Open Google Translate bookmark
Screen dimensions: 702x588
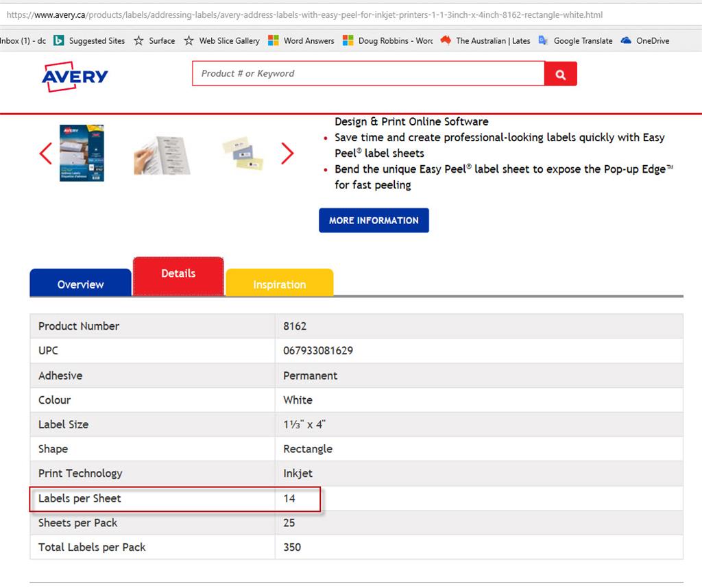click(575, 40)
